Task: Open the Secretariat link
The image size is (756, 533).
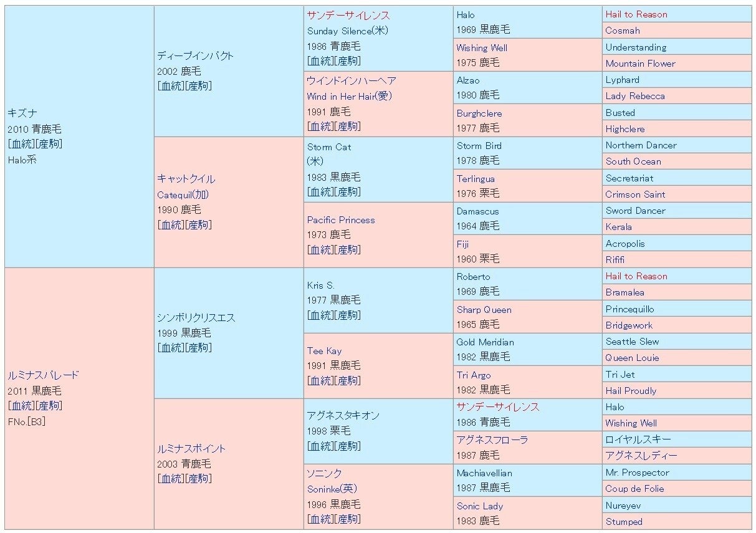Action: tap(629, 178)
